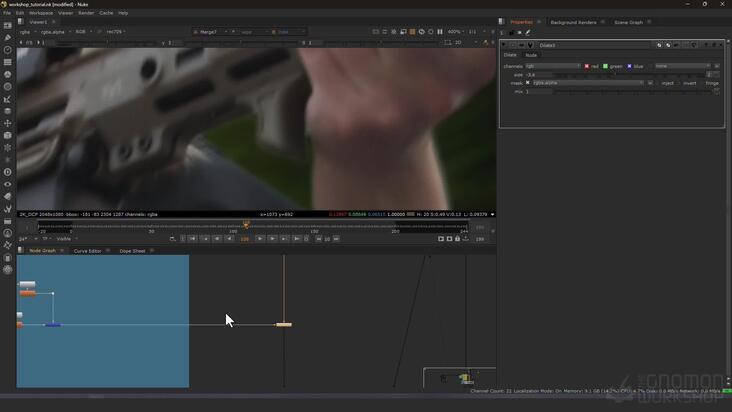Open the Render menu
Viewport: 732px width, 412px height.
click(x=86, y=13)
